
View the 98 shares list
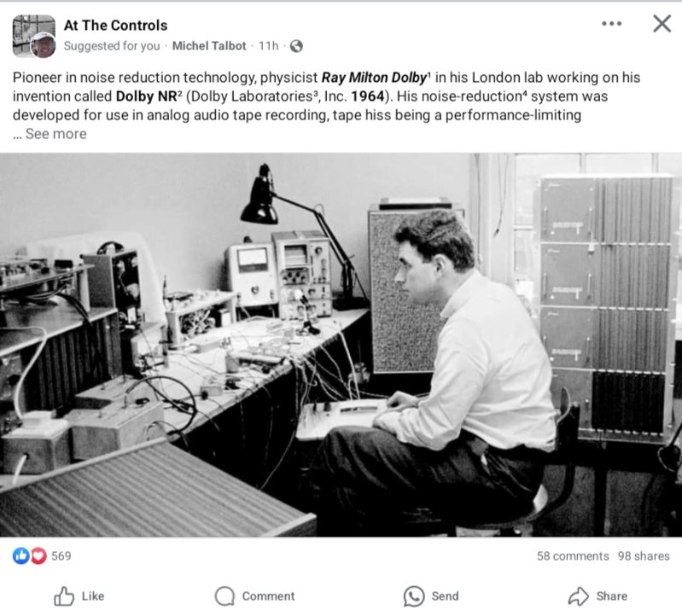click(644, 556)
